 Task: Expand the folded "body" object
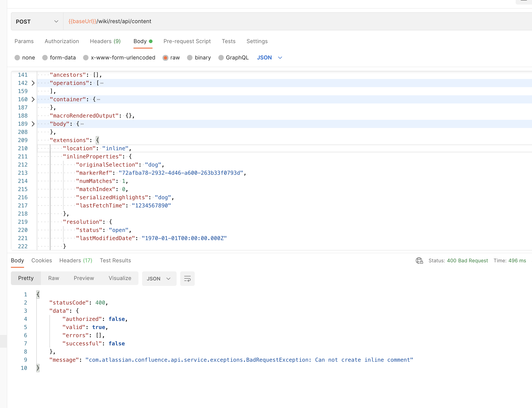33,124
